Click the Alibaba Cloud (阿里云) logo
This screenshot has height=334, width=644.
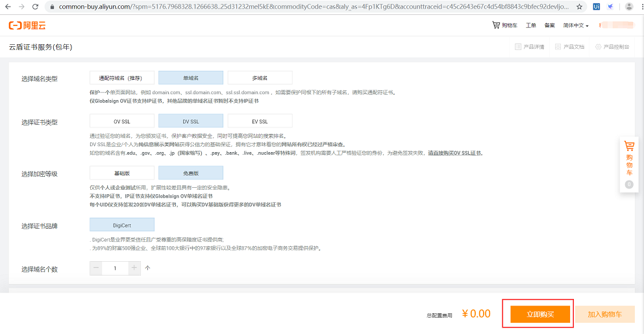27,25
